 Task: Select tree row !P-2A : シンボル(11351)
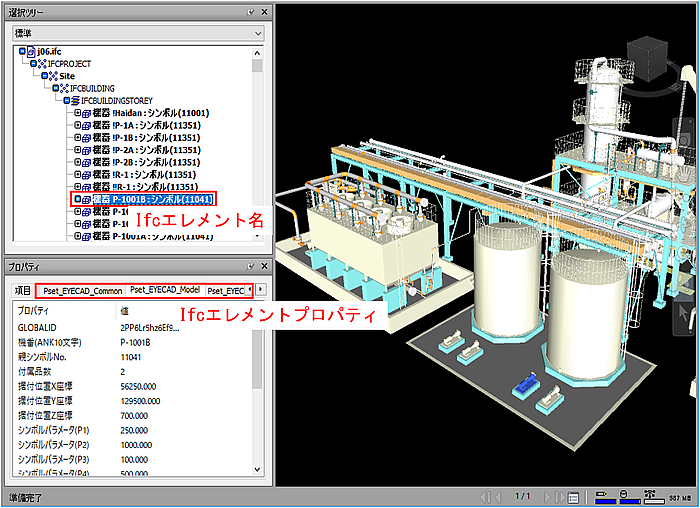(x=146, y=150)
